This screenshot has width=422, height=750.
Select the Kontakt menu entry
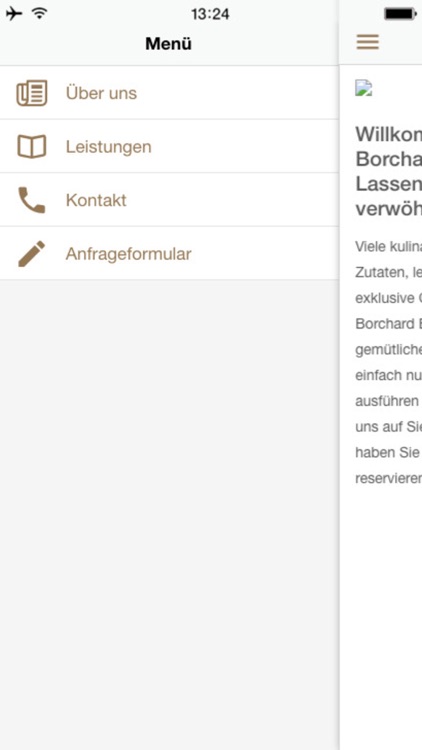[x=169, y=200]
